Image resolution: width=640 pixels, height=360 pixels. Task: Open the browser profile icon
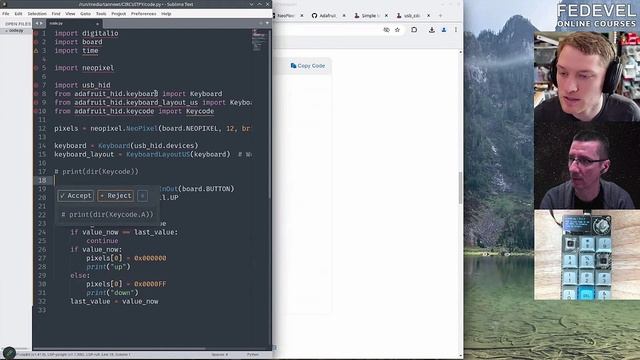click(x=444, y=30)
